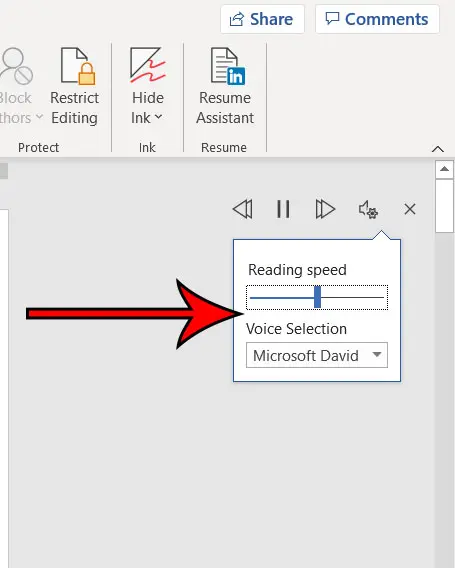Pause Read Aloud playback
Screen dimensions: 455x568
point(283,209)
